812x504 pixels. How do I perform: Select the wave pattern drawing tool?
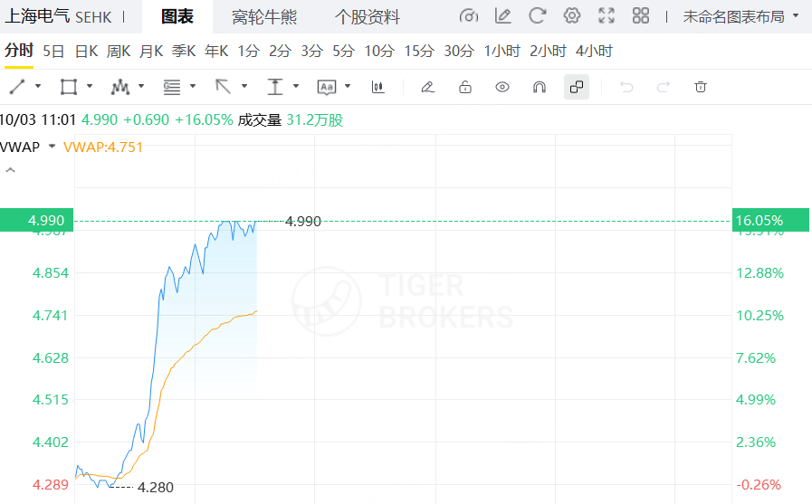coord(120,87)
